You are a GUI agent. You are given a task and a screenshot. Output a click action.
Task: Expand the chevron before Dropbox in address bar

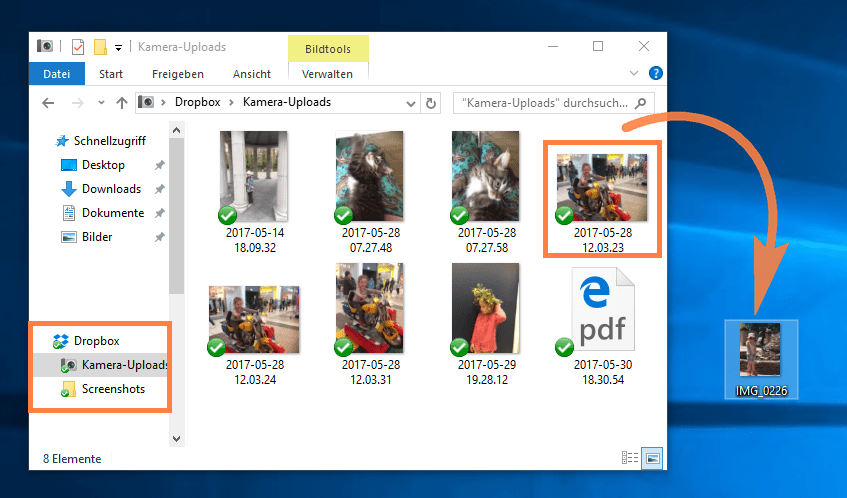click(163, 103)
